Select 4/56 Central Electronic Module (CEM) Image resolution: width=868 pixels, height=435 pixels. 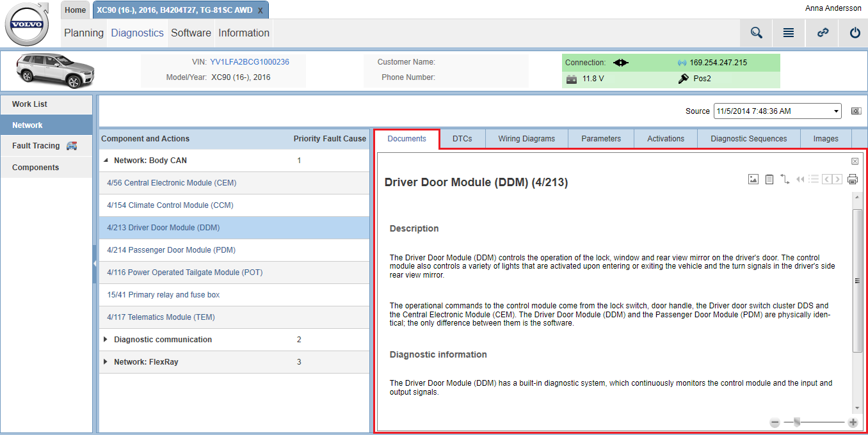pyautogui.click(x=234, y=183)
